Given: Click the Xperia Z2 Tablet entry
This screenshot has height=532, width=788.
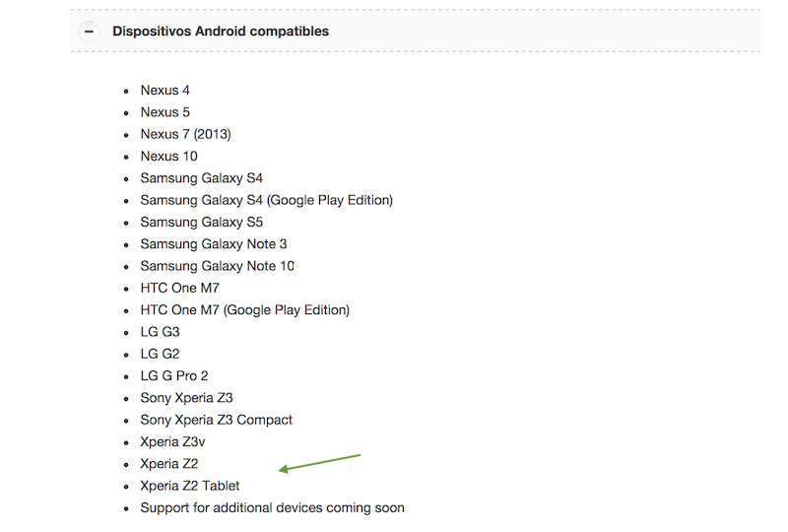Looking at the screenshot, I should 190,486.
